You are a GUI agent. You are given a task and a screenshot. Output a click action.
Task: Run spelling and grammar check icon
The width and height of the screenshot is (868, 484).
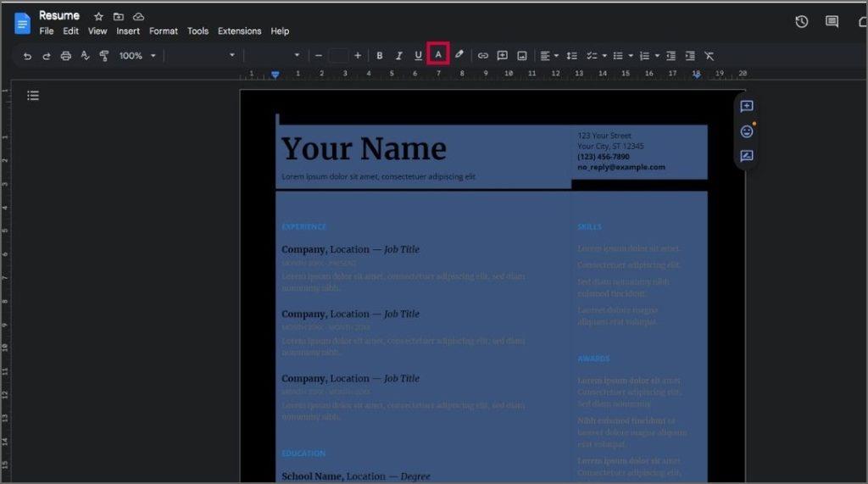click(85, 55)
